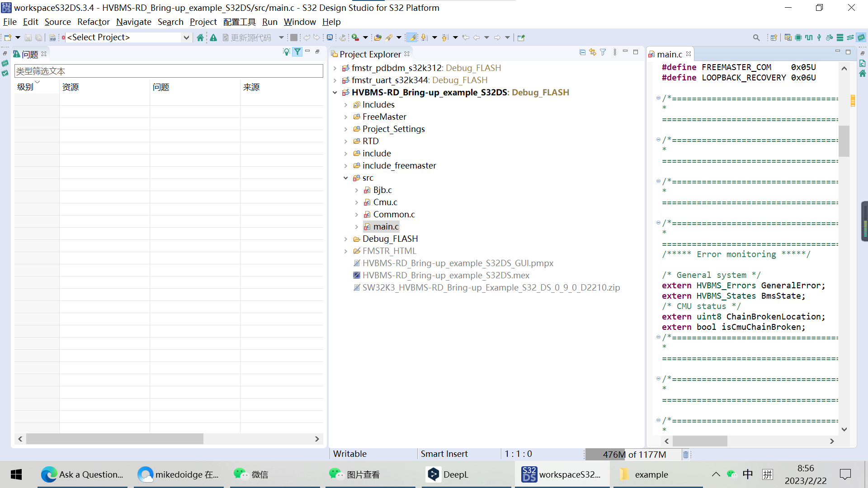
Task: Select Cmu.c in the project tree
Action: 385,202
